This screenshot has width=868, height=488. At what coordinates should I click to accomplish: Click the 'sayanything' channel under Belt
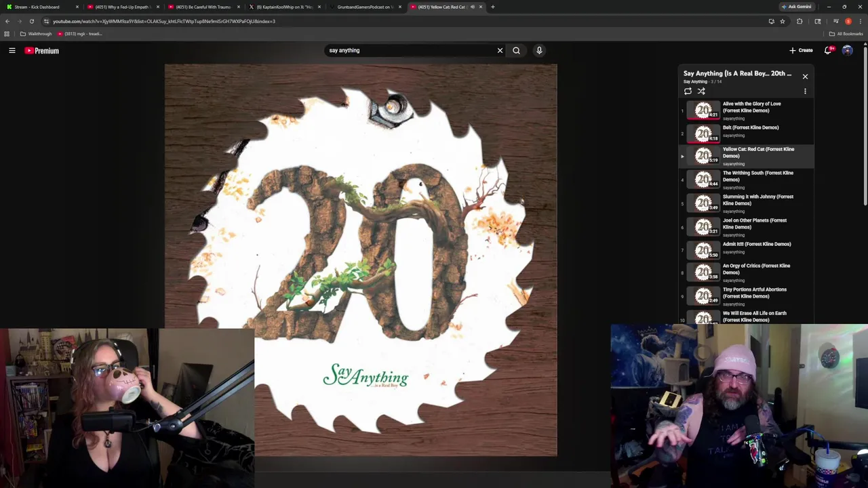[x=733, y=136]
